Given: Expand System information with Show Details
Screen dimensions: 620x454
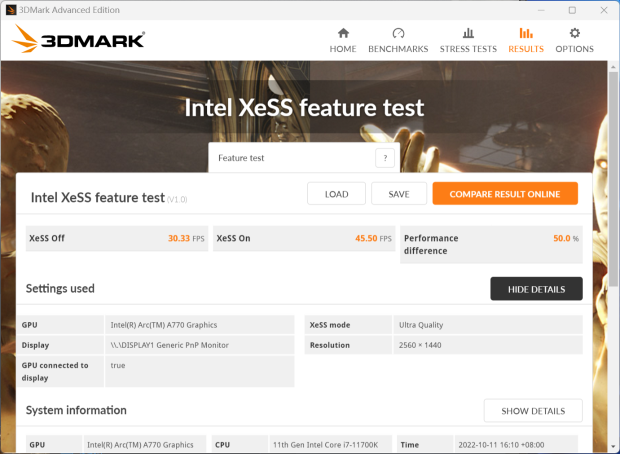Looking at the screenshot, I should (x=533, y=411).
